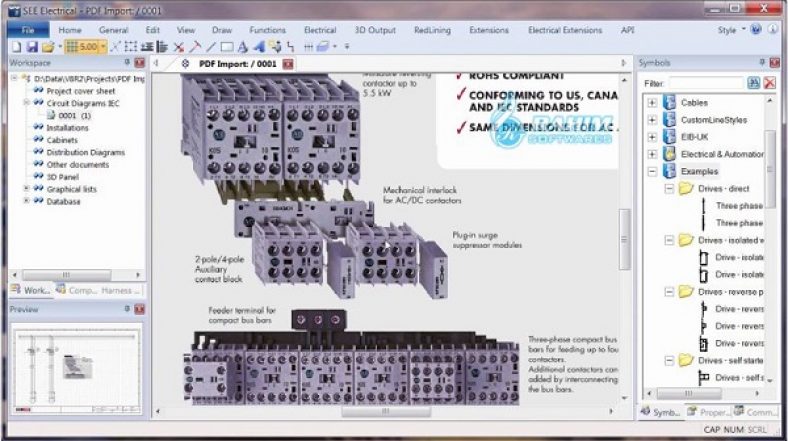This screenshot has height=441, width=788.
Task: Collapse the Examples library
Action: tap(652, 171)
